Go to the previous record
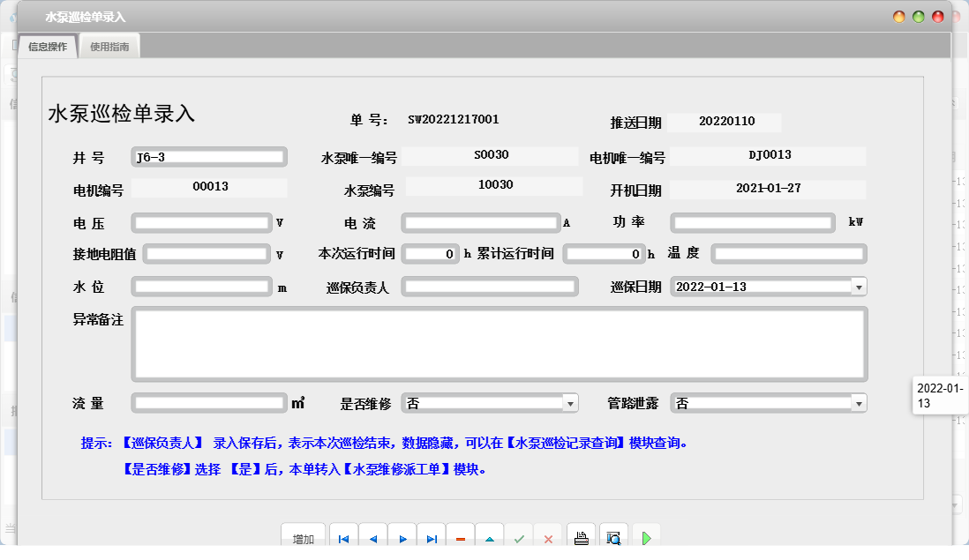This screenshot has width=969, height=560. coord(372,538)
